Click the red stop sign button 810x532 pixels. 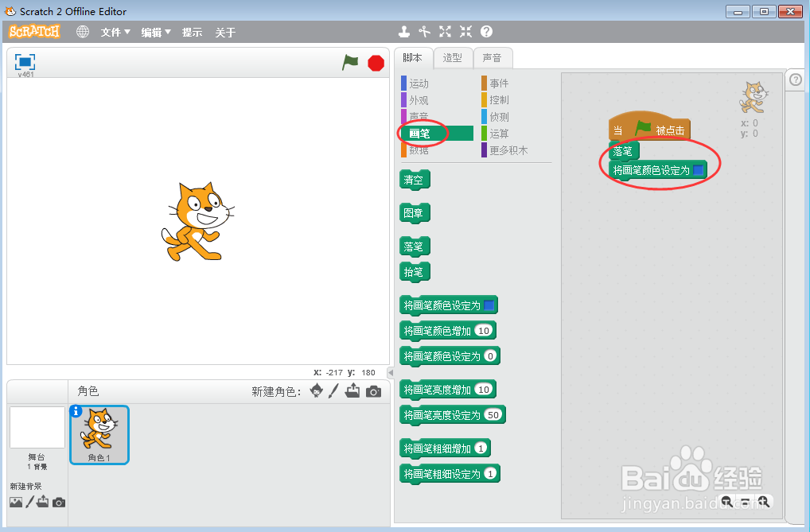click(x=376, y=63)
